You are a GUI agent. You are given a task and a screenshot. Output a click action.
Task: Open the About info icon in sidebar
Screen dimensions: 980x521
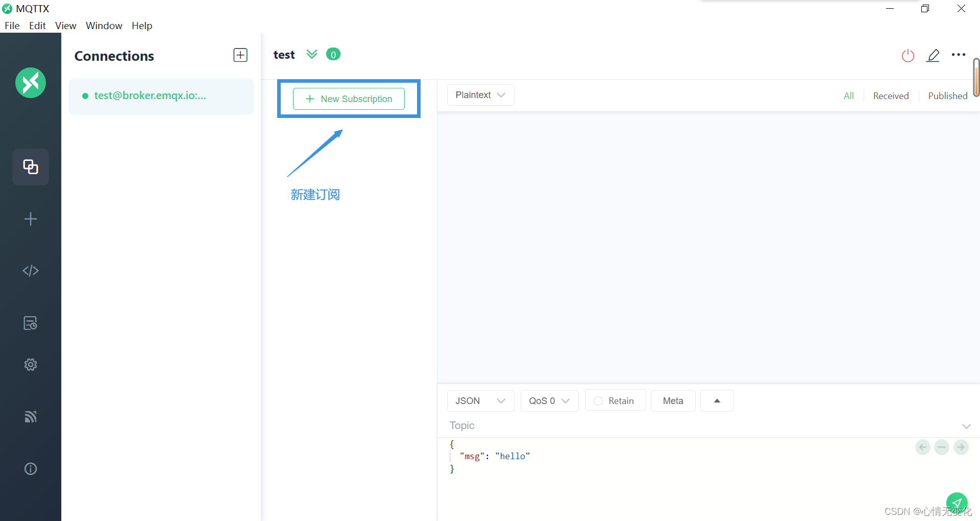point(31,469)
